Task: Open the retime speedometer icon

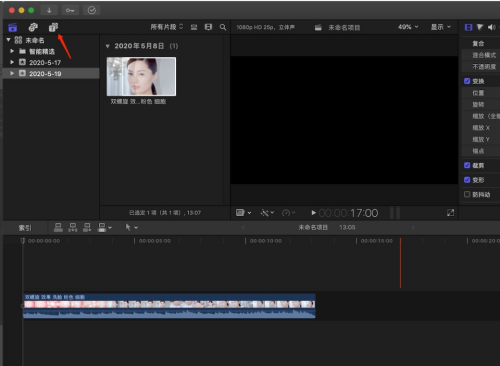Action: (286, 213)
